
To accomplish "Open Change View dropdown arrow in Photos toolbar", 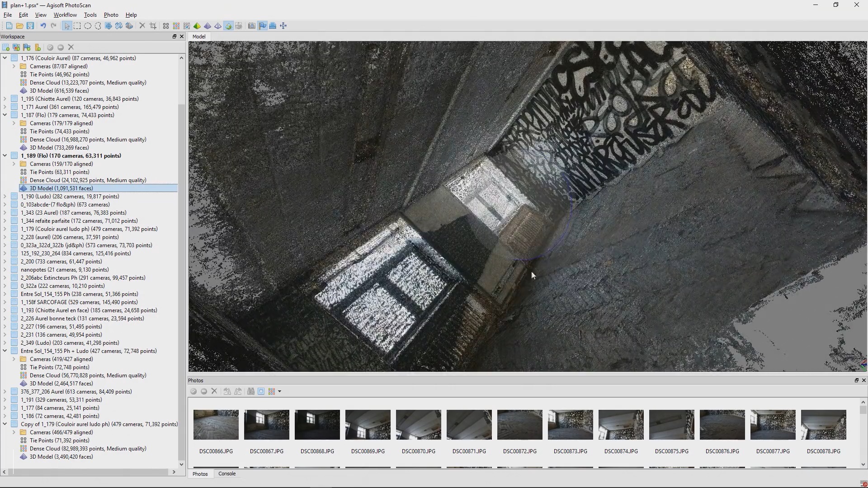I will tap(280, 391).
